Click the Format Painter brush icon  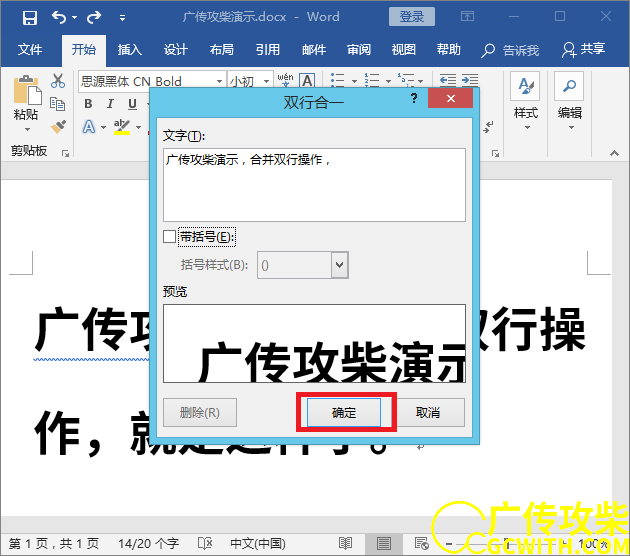point(58,127)
